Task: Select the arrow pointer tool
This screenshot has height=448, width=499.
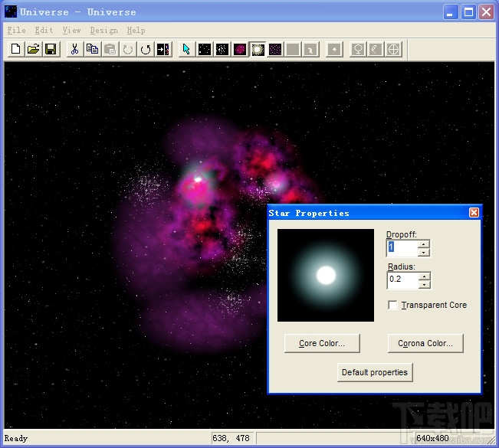Action: click(x=186, y=50)
